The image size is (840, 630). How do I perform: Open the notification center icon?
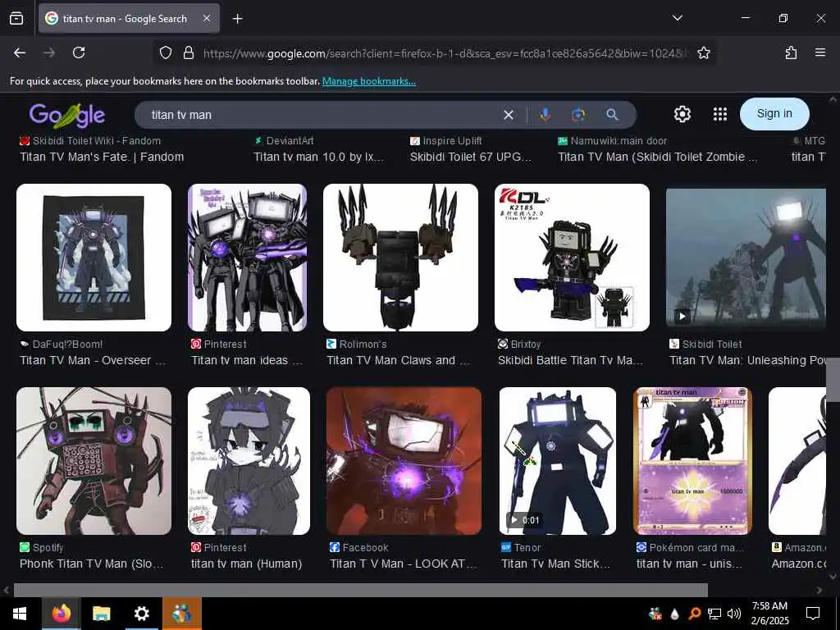pyautogui.click(x=813, y=614)
